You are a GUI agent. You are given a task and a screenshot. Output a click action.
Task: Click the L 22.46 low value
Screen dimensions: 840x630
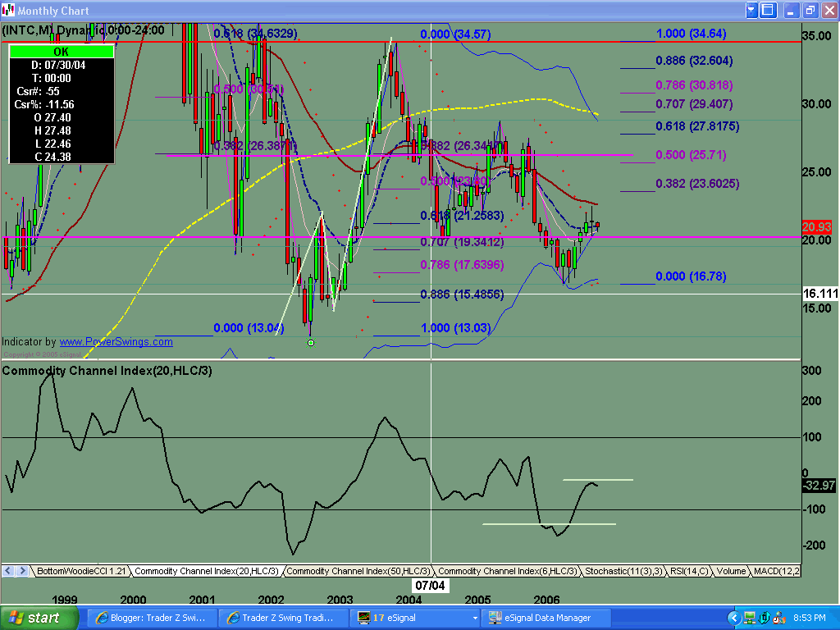[x=52, y=144]
